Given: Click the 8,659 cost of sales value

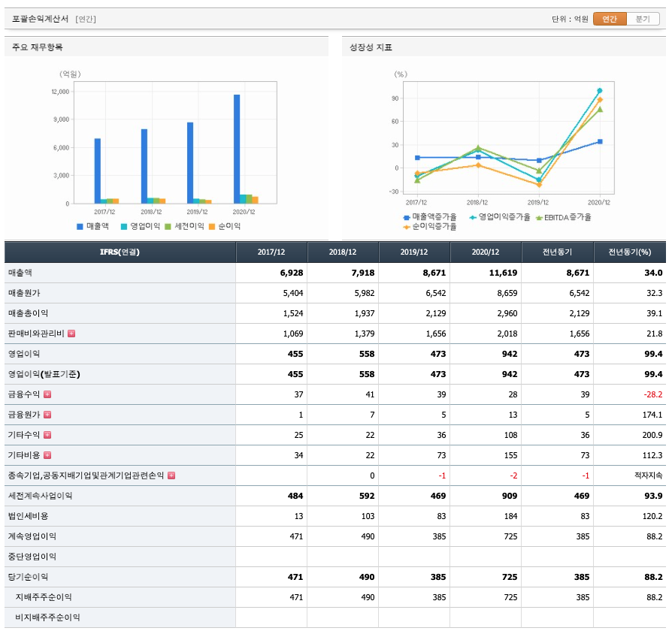Looking at the screenshot, I should pos(507,293).
